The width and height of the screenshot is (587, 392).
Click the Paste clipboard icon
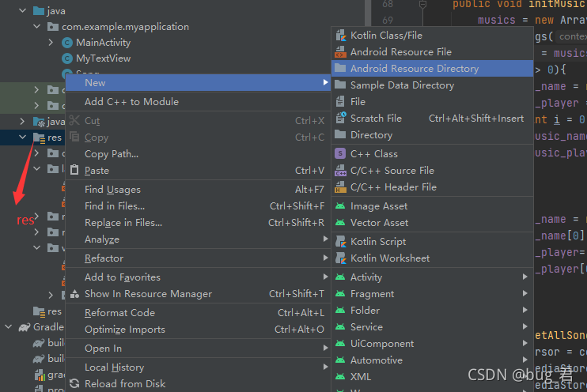(x=74, y=170)
